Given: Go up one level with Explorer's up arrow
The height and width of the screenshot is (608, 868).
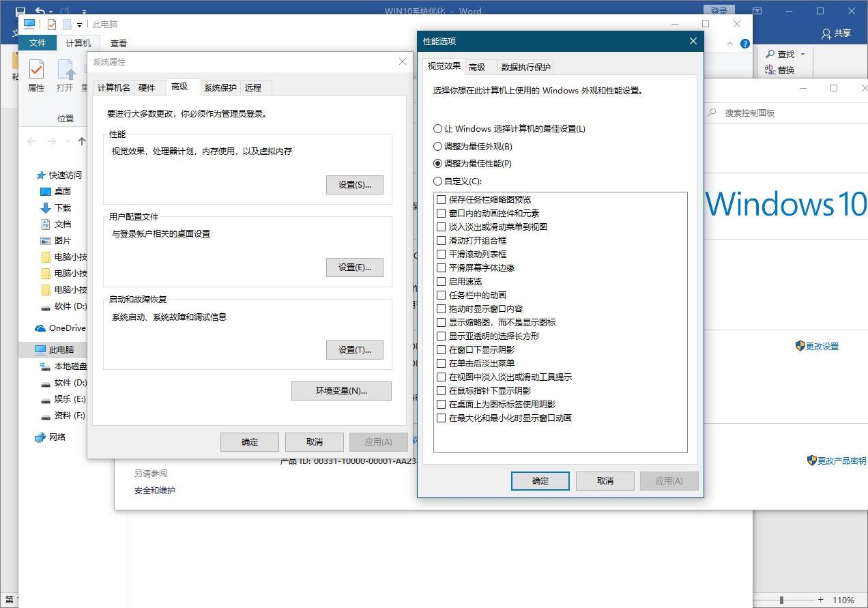Looking at the screenshot, I should point(82,141).
